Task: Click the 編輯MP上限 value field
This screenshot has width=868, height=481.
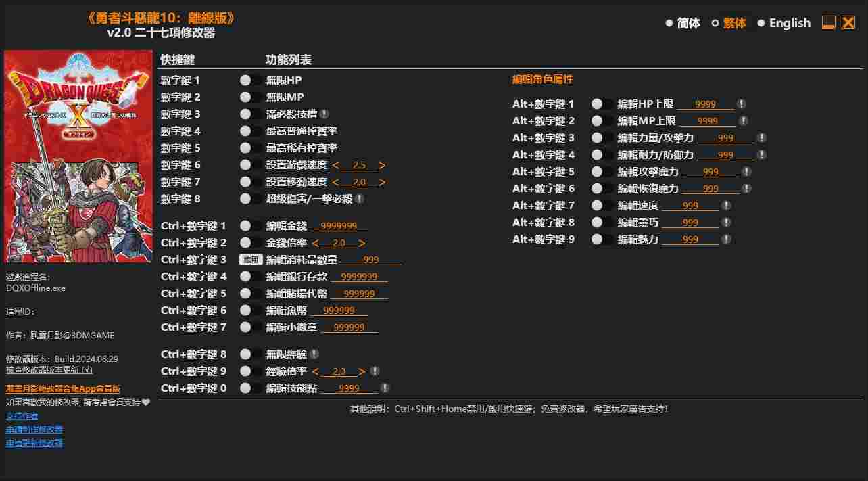Action: (707, 121)
